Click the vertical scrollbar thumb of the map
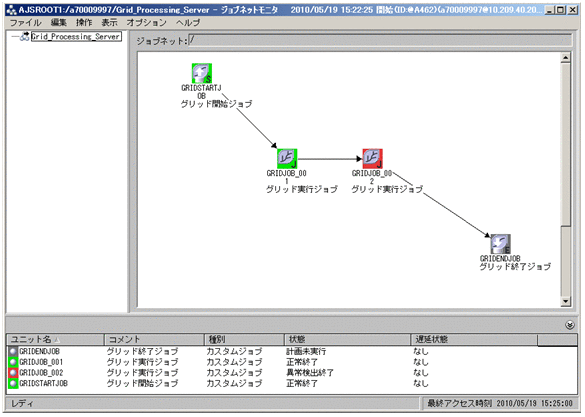Image resolution: width=585 pixels, height=417 pixels. 566,144
